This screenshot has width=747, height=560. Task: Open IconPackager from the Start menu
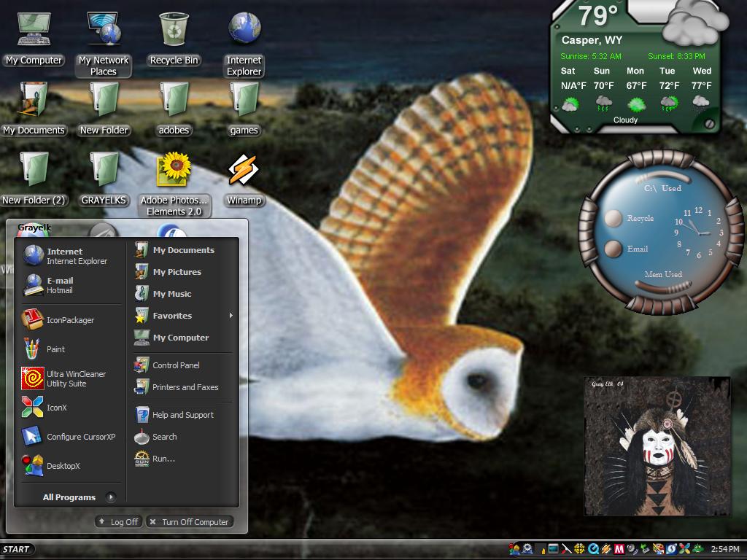[x=71, y=319]
